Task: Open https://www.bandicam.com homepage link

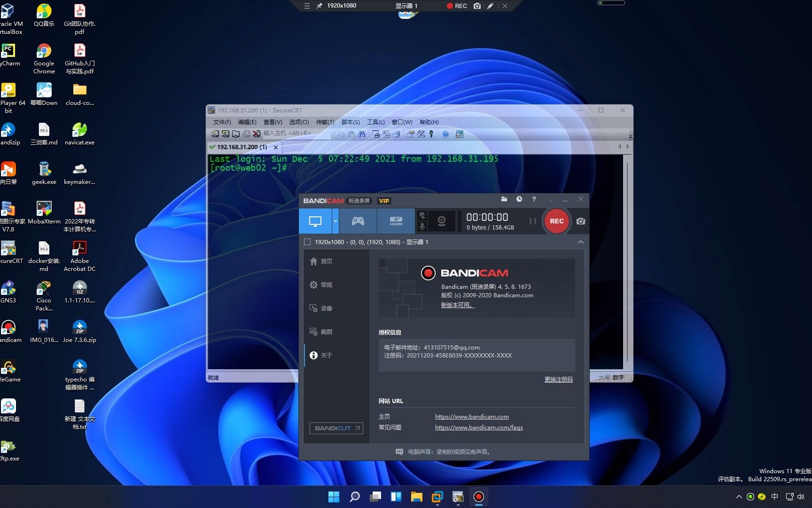Action: tap(472, 416)
